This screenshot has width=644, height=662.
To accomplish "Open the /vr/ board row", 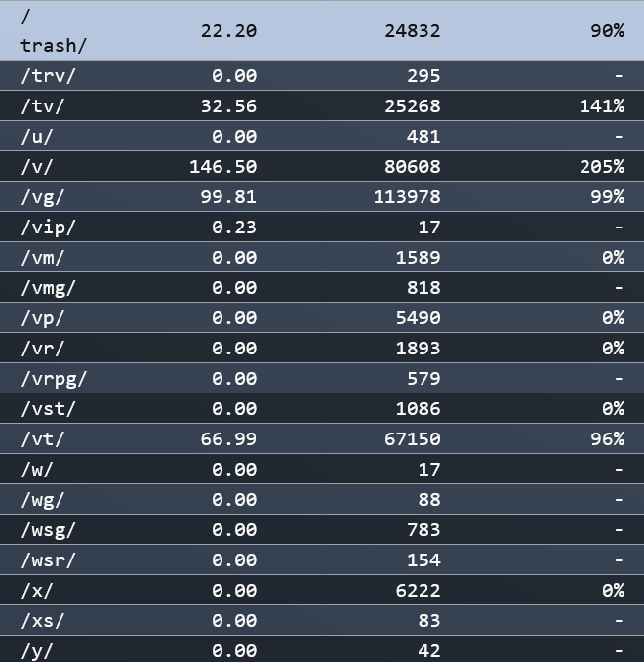I will coord(322,348).
